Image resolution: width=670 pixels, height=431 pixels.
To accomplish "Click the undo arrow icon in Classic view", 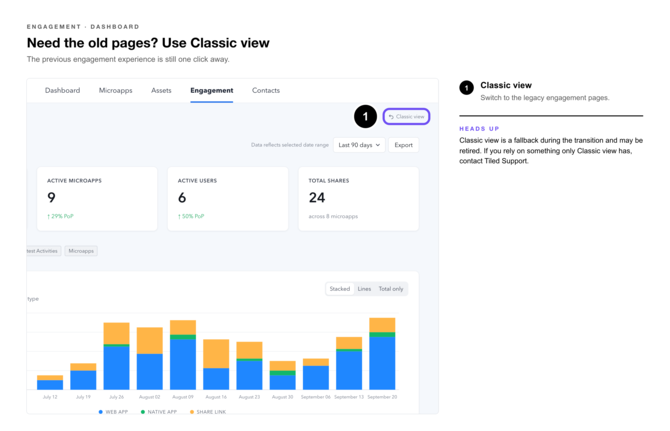I will [391, 117].
